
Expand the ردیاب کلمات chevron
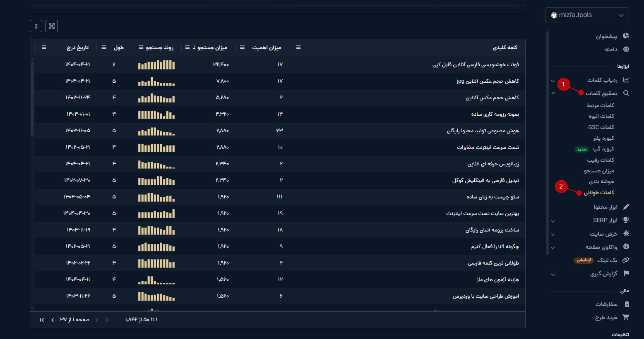pyautogui.click(x=553, y=81)
